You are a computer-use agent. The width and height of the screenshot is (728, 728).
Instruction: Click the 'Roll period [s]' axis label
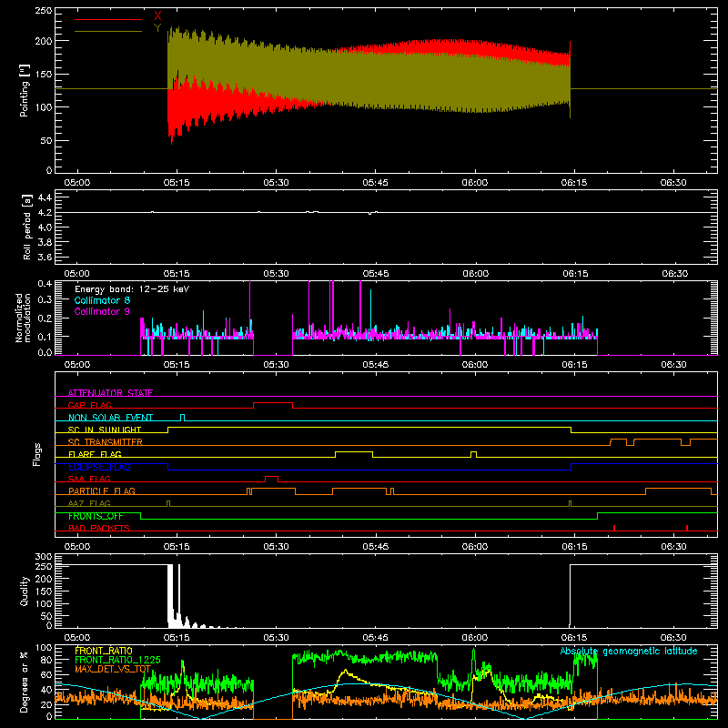[x=27, y=227]
